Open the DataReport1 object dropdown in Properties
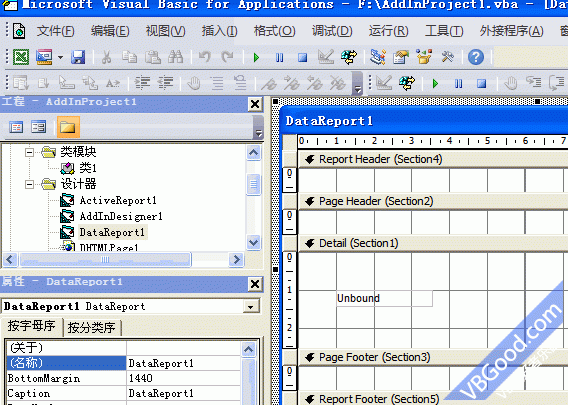Image resolution: width=568 pixels, height=405 pixels. click(250, 307)
